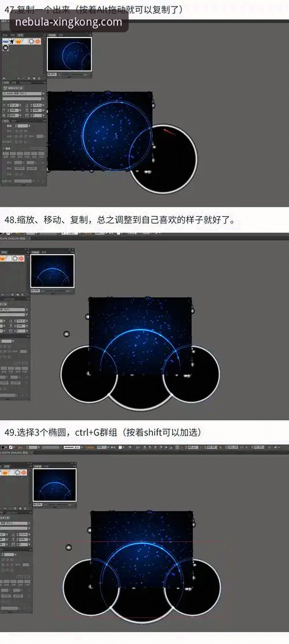The image size is (289, 644).
Task: Open leading dropdown in step 47 Character panel
Action: (x=43, y=105)
